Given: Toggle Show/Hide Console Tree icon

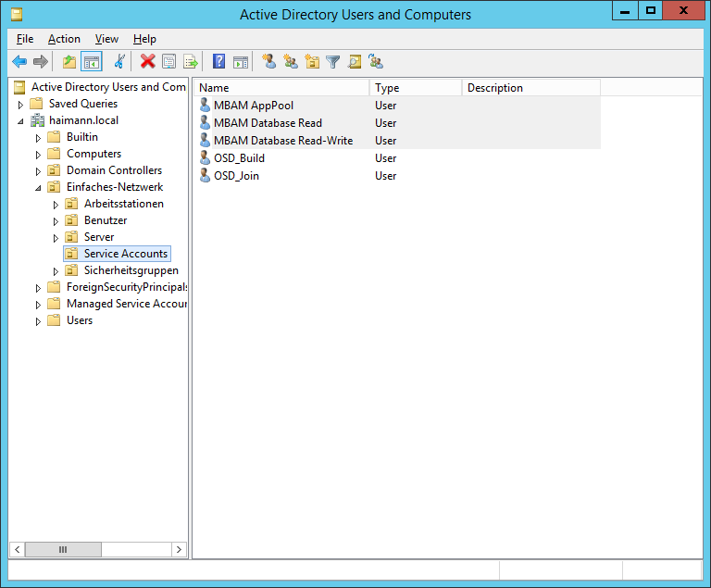Looking at the screenshot, I should coord(91,61).
